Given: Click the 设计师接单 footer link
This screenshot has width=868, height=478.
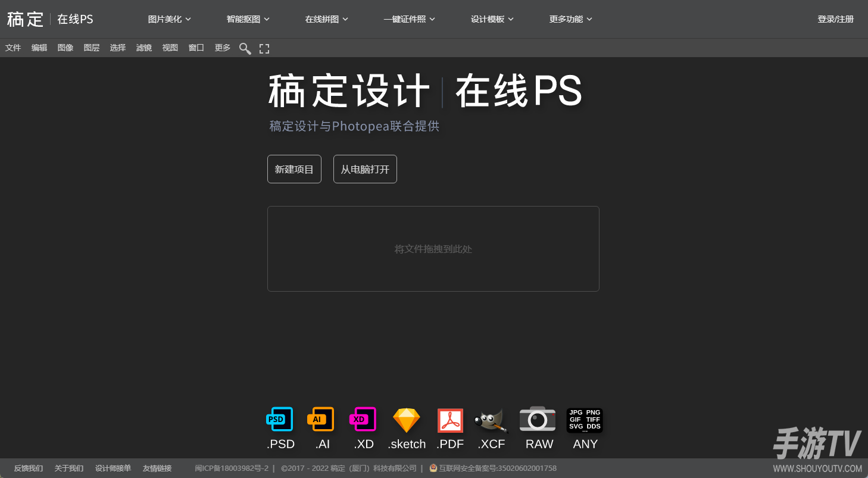Looking at the screenshot, I should point(113,468).
